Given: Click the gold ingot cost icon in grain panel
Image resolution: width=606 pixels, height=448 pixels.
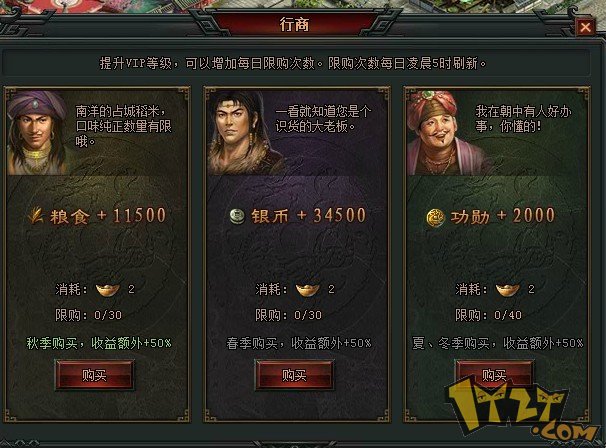Looking at the screenshot, I should pyautogui.click(x=107, y=289).
